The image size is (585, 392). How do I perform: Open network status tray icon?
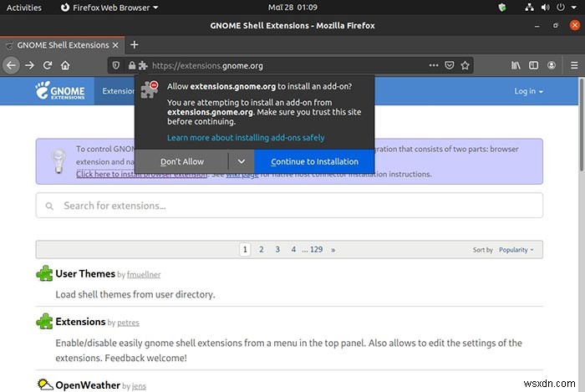pyautogui.click(x=529, y=8)
